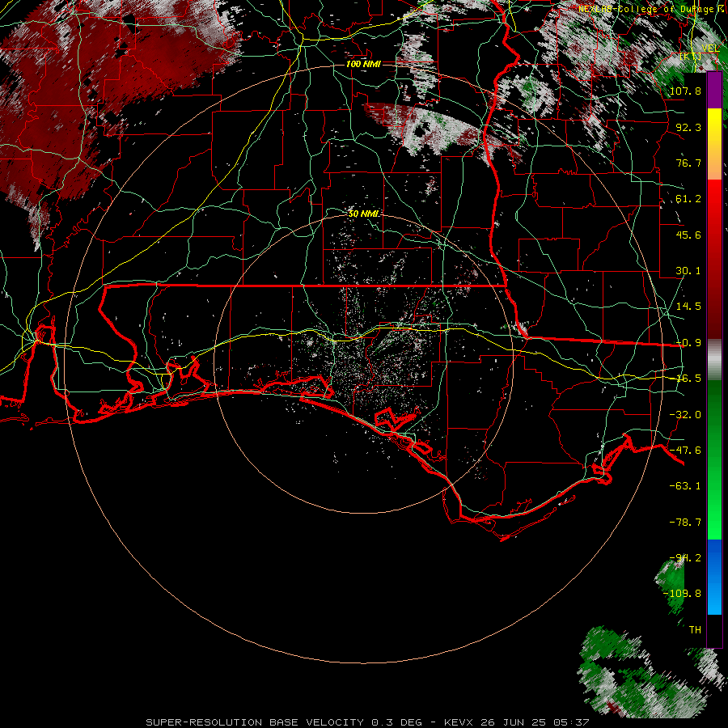Click the 30.1 velocity scale value
The width and height of the screenshot is (728, 728).
(688, 271)
